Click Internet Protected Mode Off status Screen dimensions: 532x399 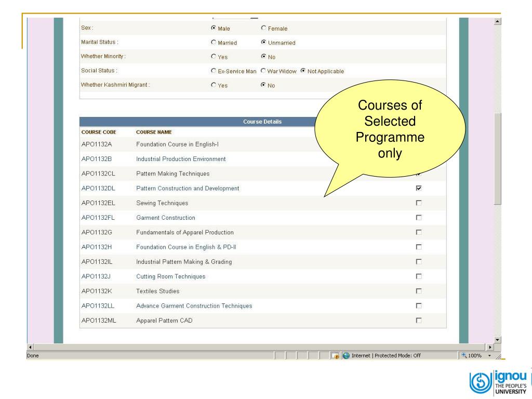(386, 355)
